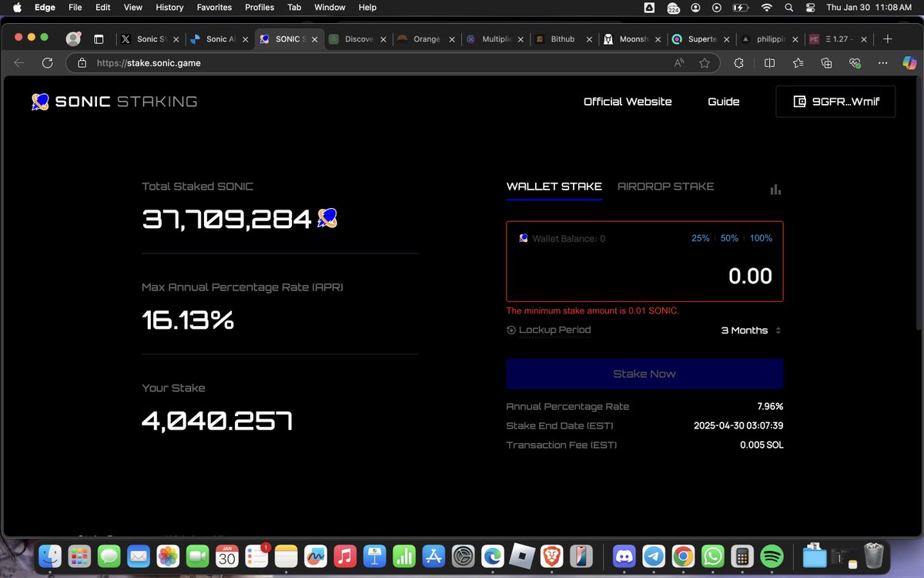924x578 pixels.
Task: Open the Read Aloud icon in address bar
Action: pyautogui.click(x=679, y=63)
